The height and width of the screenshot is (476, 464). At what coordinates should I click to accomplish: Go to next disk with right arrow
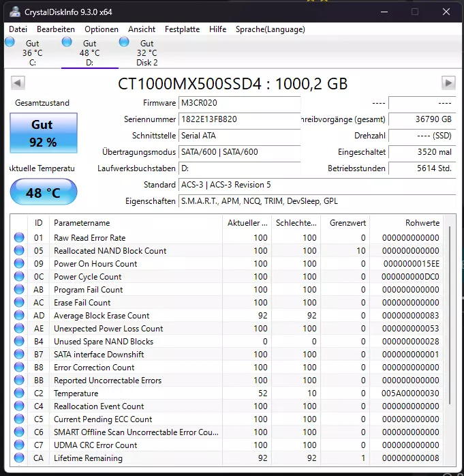[x=448, y=83]
